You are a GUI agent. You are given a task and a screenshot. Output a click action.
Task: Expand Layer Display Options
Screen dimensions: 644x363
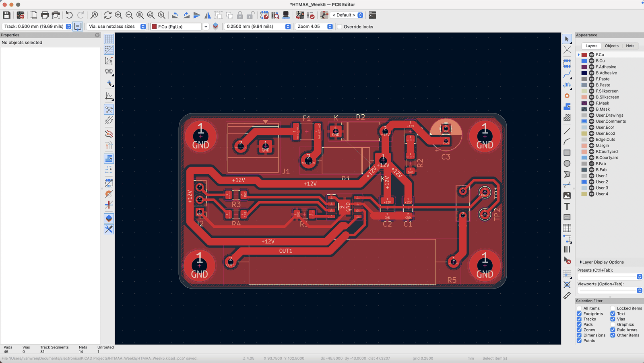602,262
